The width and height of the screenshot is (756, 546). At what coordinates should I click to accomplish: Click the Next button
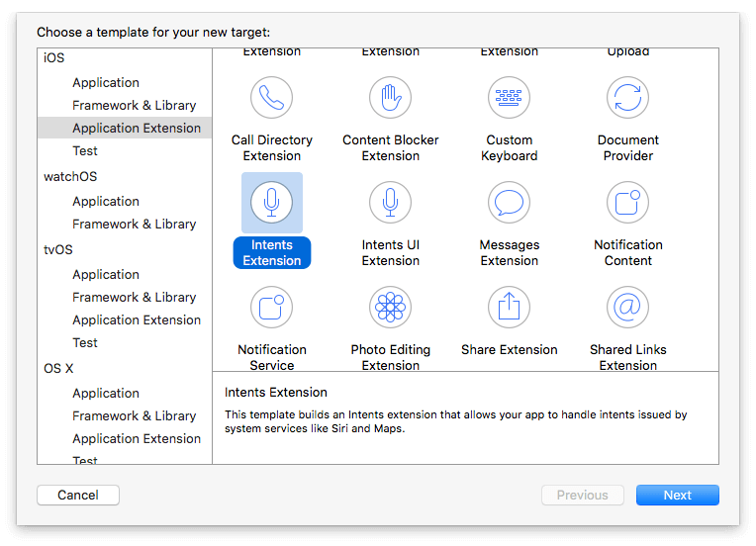click(x=677, y=496)
